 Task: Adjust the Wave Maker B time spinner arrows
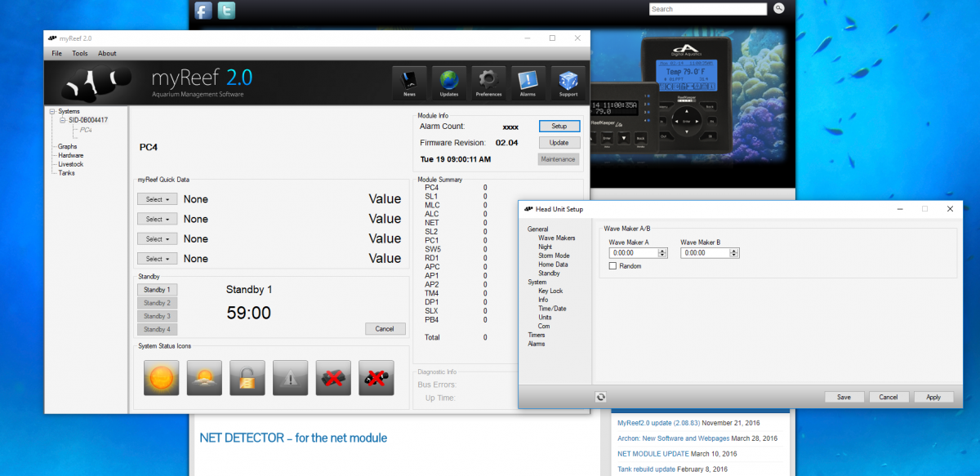coord(736,253)
